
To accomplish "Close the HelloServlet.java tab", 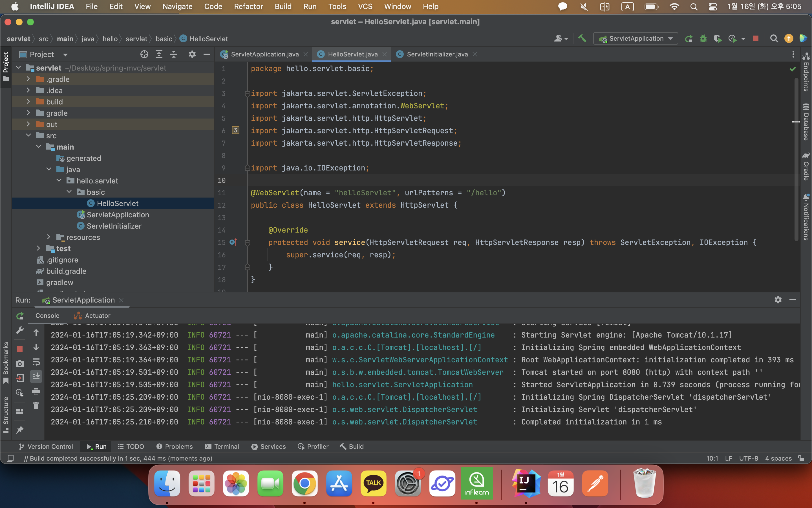I will click(x=385, y=54).
